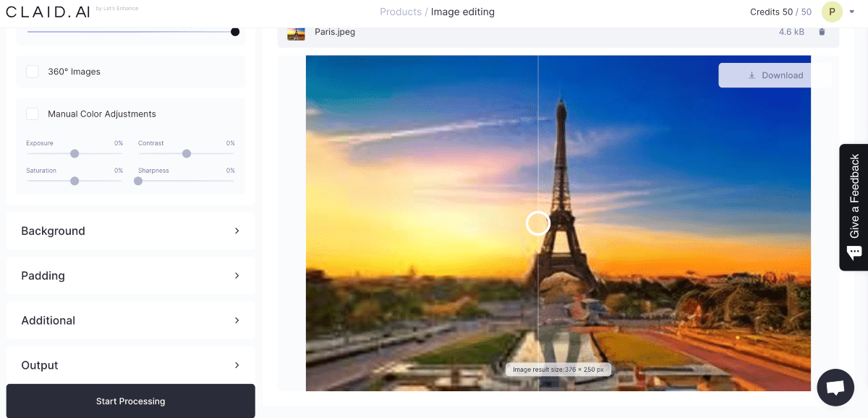This screenshot has width=868, height=418.
Task: Click the Credits 50 / 50 indicator
Action: point(780,12)
